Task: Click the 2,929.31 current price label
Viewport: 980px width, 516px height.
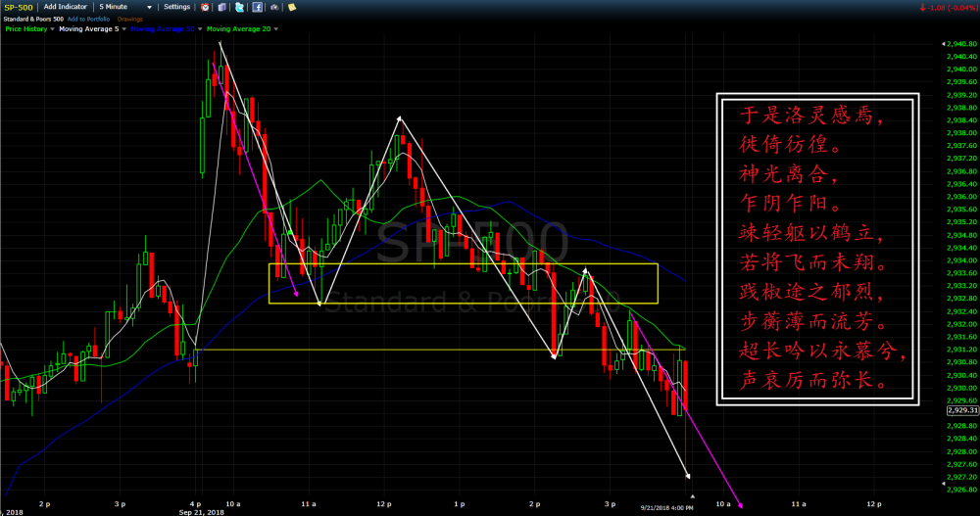Action: pos(961,410)
